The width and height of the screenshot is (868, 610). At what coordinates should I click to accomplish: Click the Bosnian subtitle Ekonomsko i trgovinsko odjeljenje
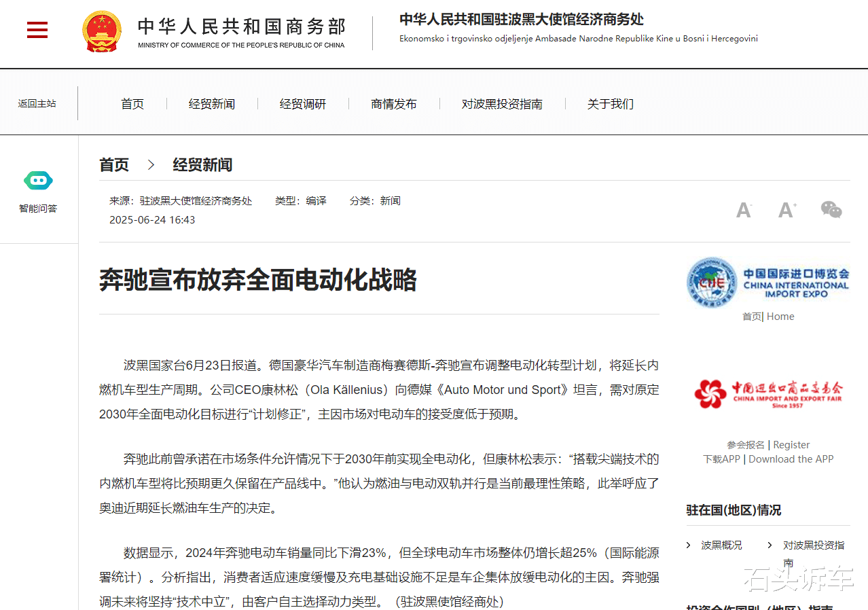(579, 39)
